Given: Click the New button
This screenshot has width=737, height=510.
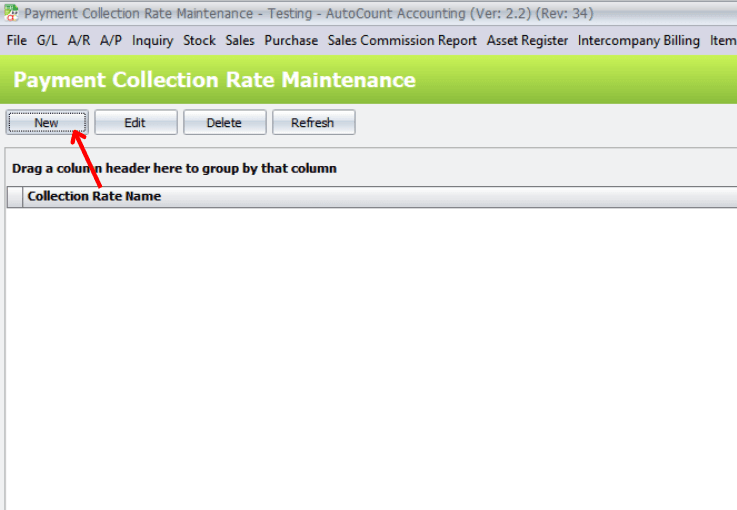Looking at the screenshot, I should coord(47,123).
